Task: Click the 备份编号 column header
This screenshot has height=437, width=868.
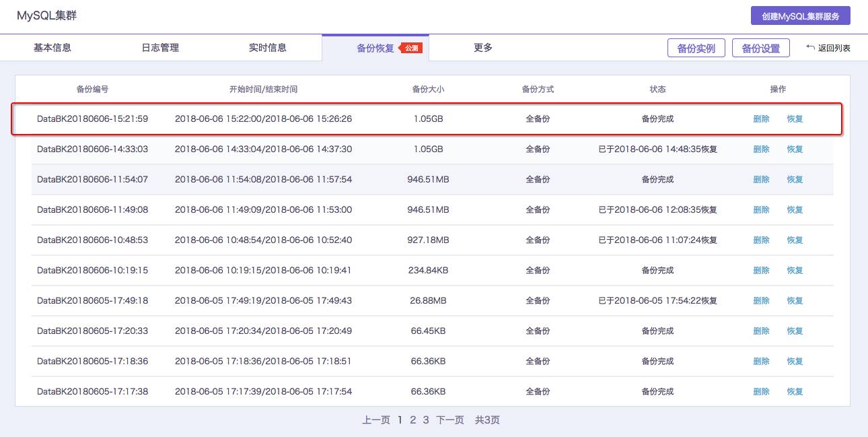Action: click(93, 89)
